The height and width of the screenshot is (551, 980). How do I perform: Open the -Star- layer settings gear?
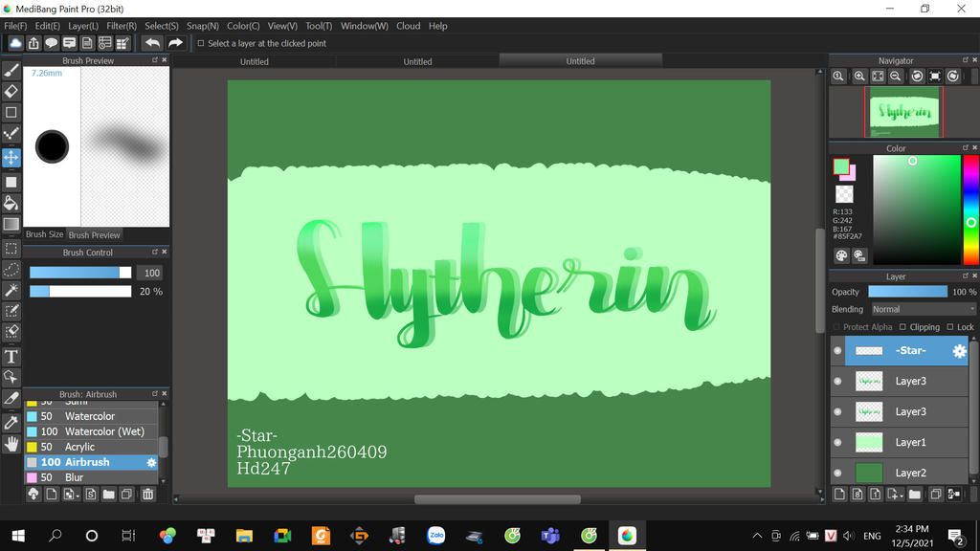coord(959,351)
